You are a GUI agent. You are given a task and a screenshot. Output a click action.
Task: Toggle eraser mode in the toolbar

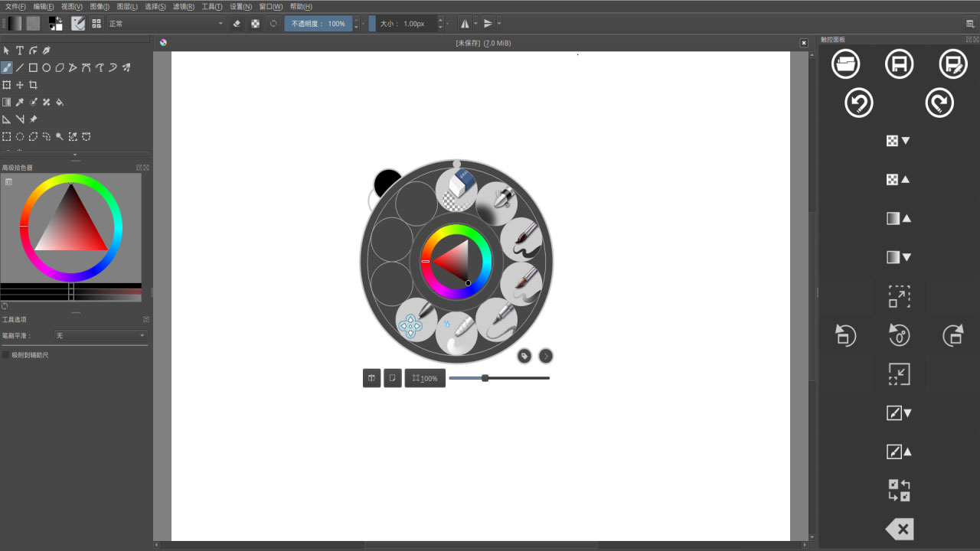pyautogui.click(x=237, y=23)
